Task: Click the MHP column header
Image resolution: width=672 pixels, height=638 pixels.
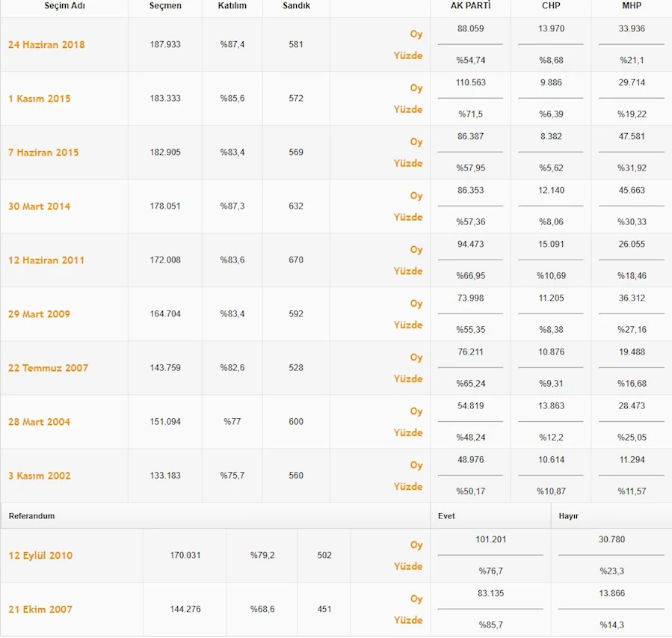Action: click(631, 6)
